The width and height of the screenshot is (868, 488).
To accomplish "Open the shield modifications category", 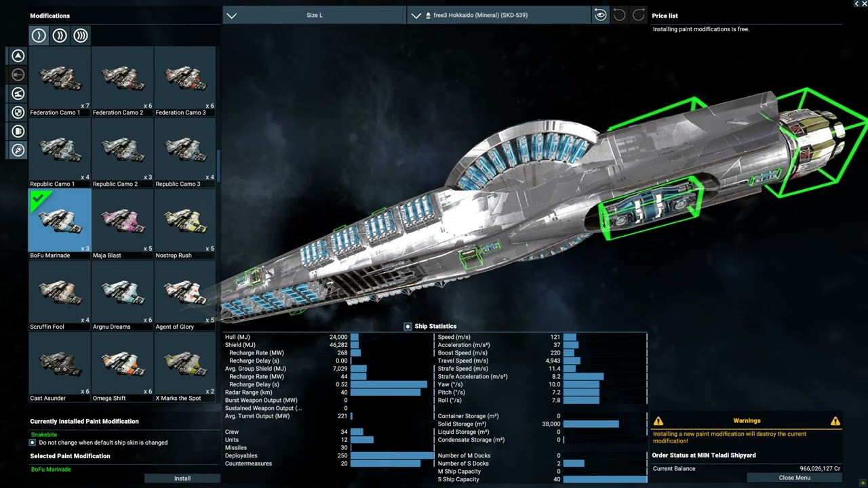I will click(x=18, y=112).
